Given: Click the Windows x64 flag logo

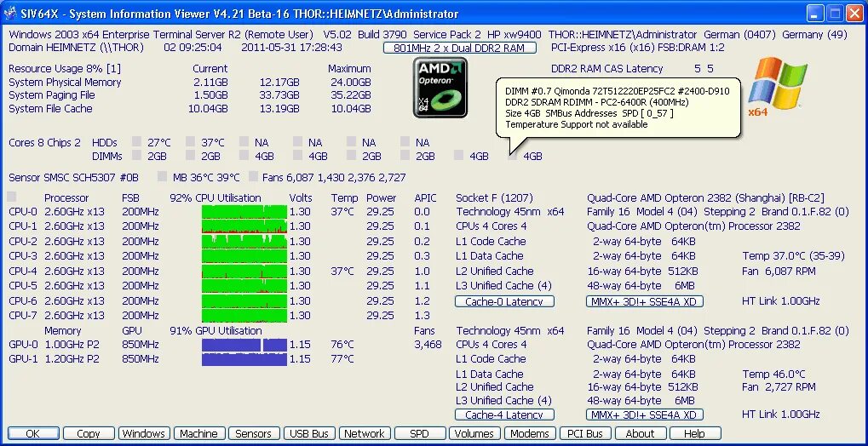Looking at the screenshot, I should point(777,86).
